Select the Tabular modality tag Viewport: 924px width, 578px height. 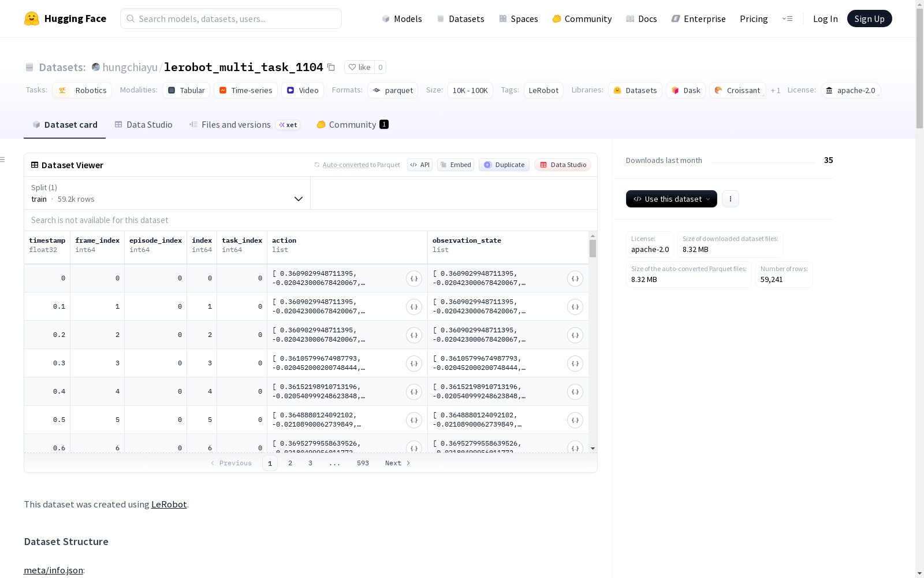tap(186, 90)
